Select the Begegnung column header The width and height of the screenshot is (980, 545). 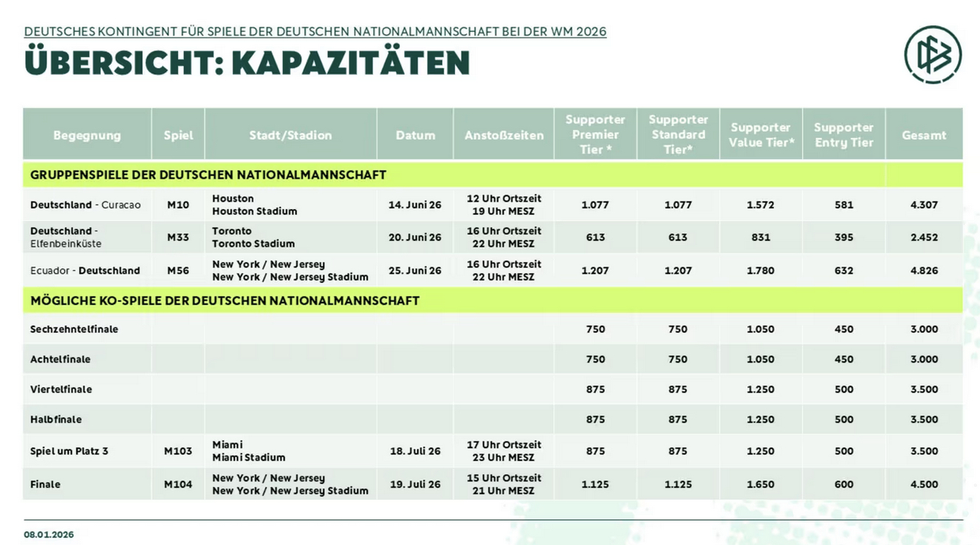pos(87,135)
